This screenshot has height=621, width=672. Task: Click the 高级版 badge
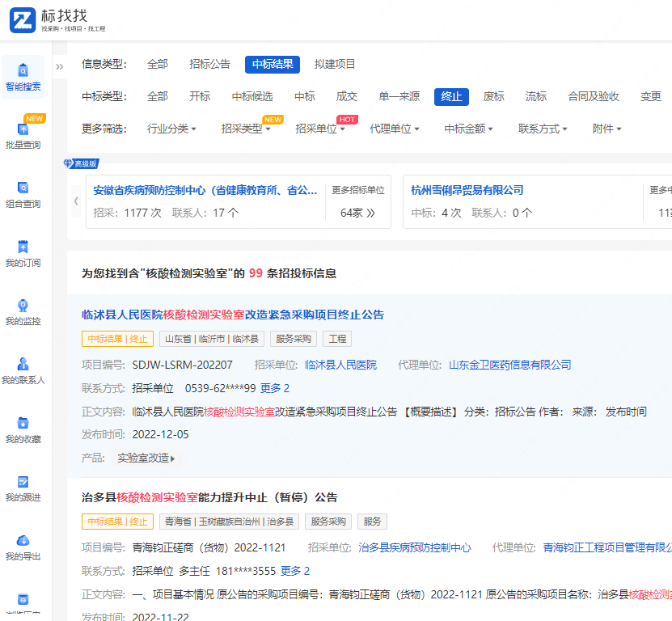coord(81,163)
